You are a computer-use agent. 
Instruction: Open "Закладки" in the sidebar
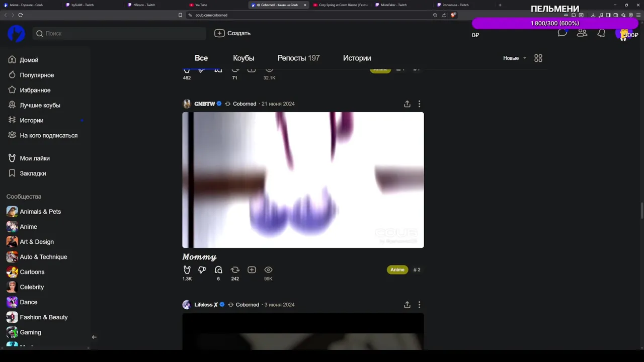[x=33, y=173]
